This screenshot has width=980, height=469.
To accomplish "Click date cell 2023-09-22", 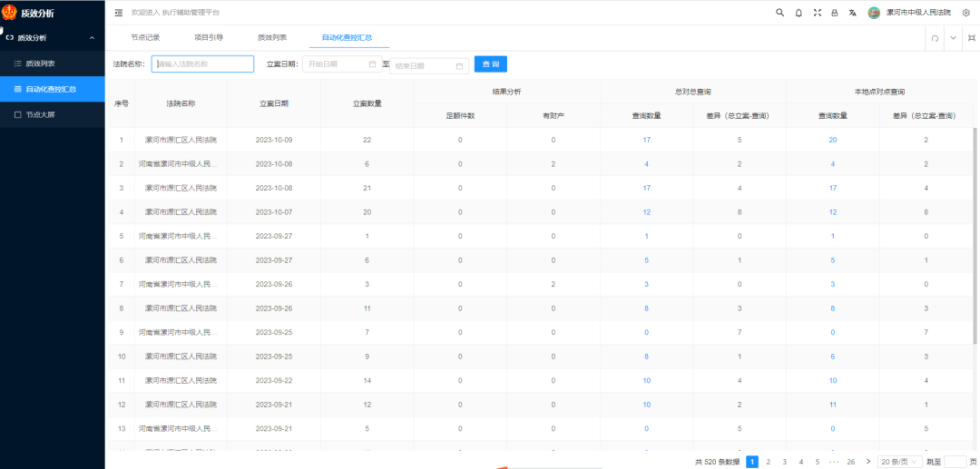I will 274,380.
